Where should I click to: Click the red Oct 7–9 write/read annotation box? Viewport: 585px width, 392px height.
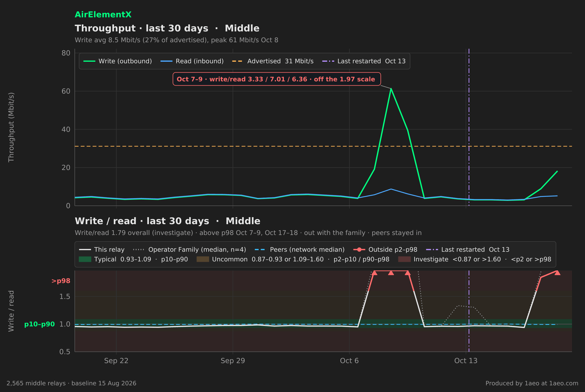[277, 79]
